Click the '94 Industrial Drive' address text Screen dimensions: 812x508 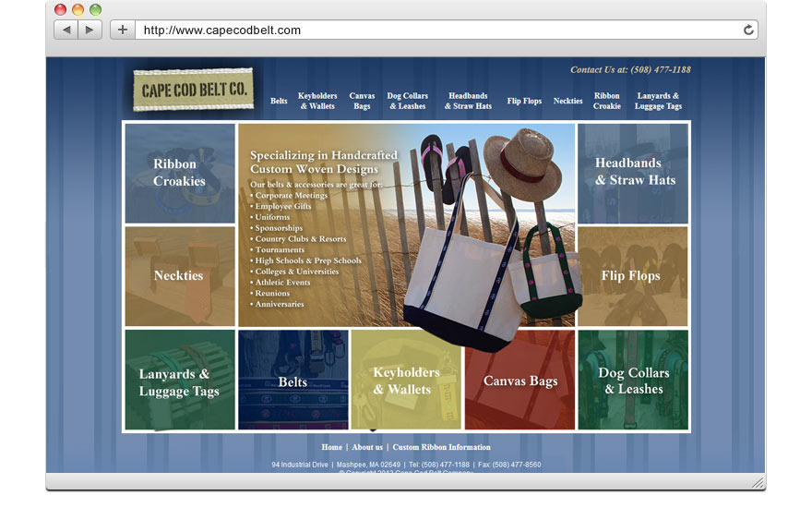point(299,465)
